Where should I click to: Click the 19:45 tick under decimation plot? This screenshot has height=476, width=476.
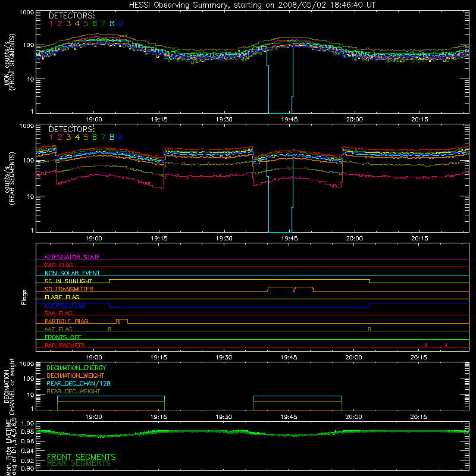click(289, 417)
